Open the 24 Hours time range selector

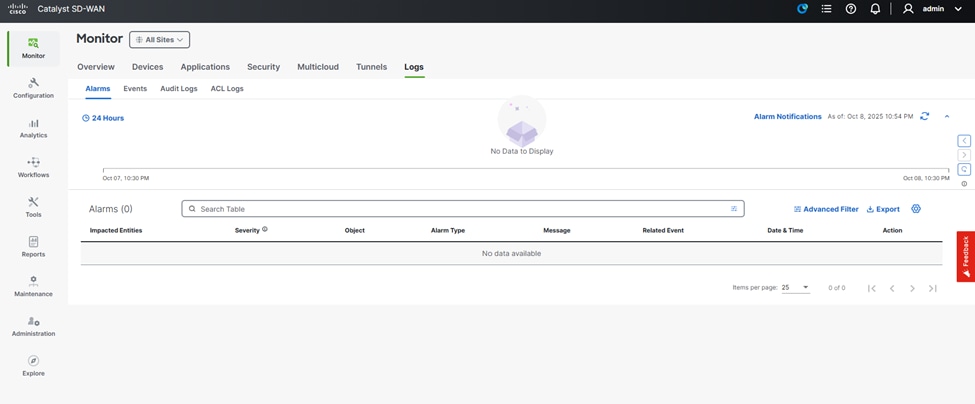point(103,118)
